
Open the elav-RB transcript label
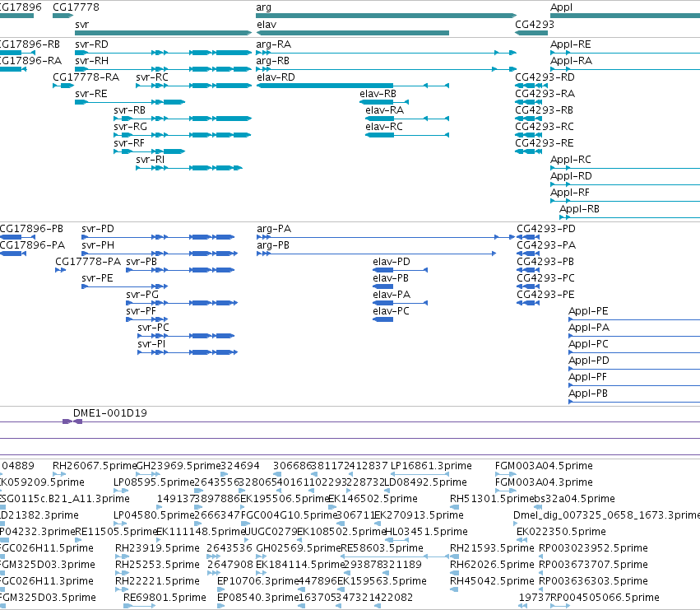click(378, 94)
